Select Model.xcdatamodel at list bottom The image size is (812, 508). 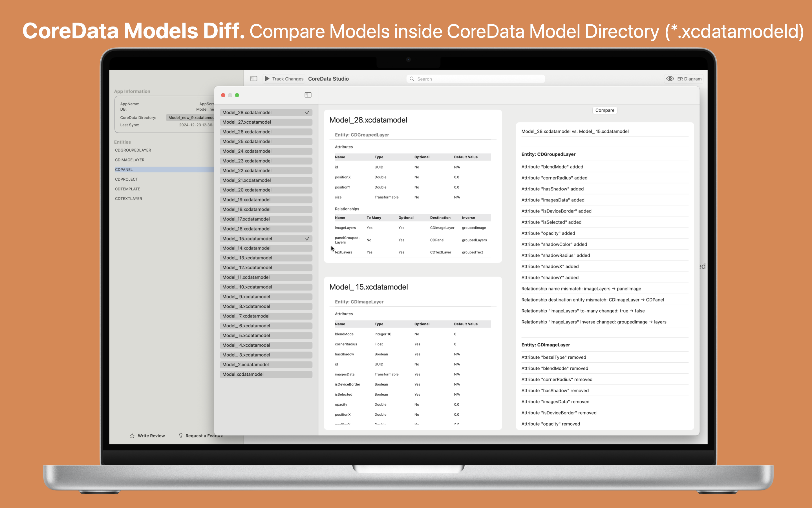point(266,374)
